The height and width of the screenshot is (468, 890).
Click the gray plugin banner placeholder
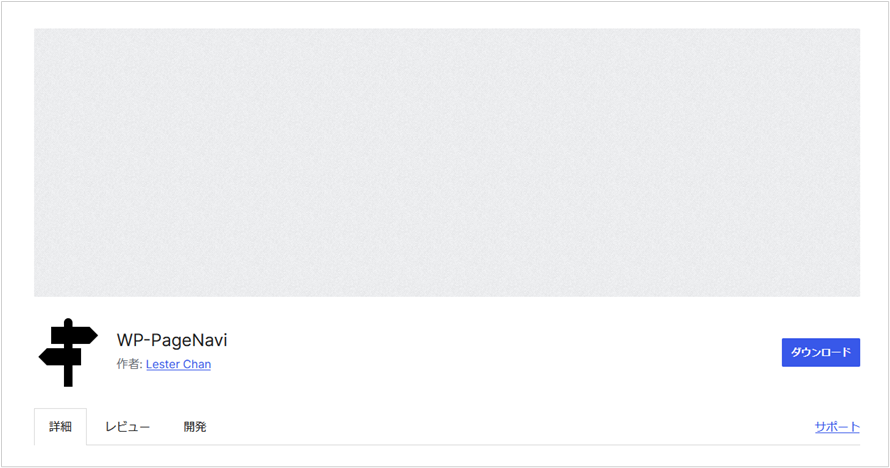point(447,162)
